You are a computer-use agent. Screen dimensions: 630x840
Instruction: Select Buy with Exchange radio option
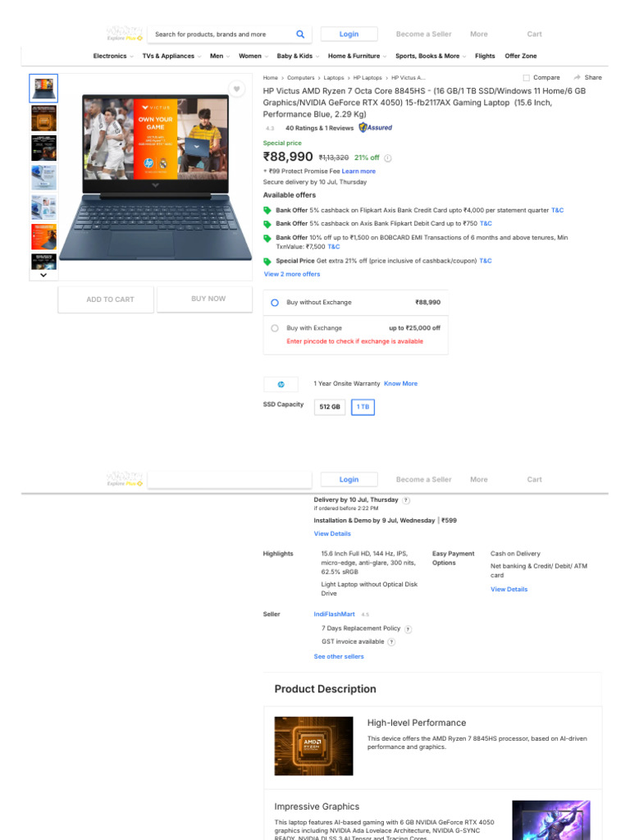click(274, 328)
